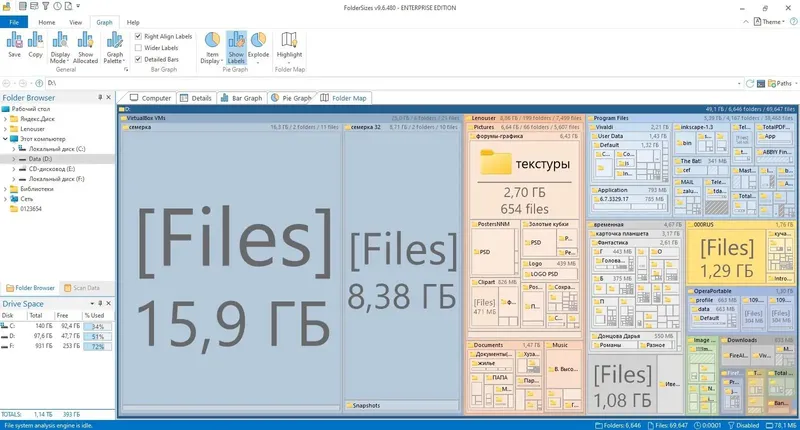Enable Wider Labels checkbox
This screenshot has height=430, width=800.
[138, 47]
